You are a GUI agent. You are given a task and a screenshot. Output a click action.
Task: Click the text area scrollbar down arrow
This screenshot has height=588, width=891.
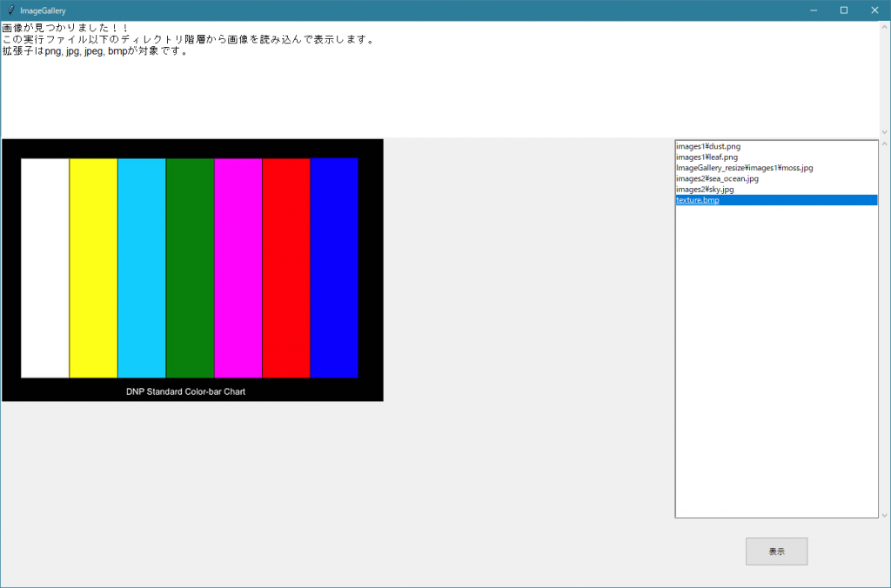tap(885, 132)
